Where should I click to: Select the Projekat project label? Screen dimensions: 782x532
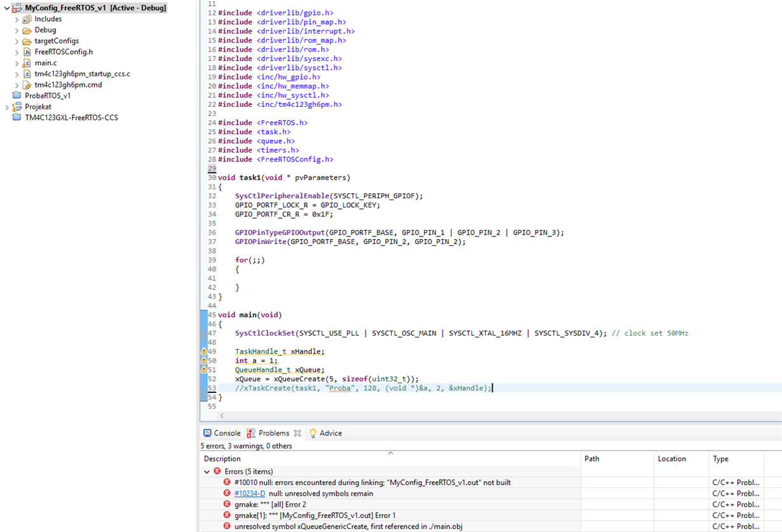click(38, 107)
